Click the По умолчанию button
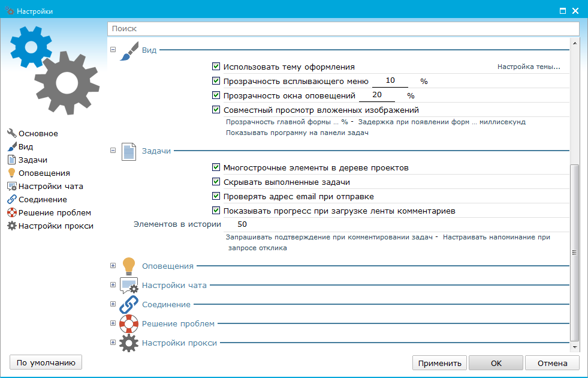This screenshot has height=378, width=588. tap(46, 362)
